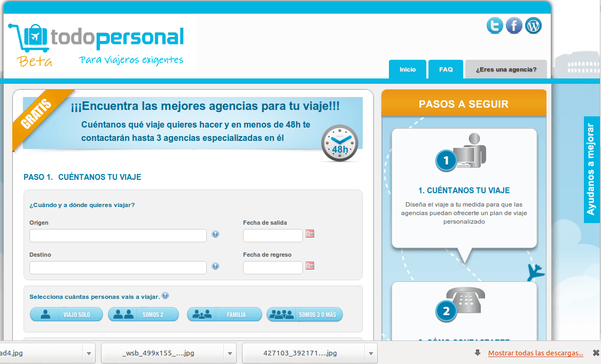Open the Twitter social icon
Viewport: 601px width, 364px height.
click(x=495, y=26)
